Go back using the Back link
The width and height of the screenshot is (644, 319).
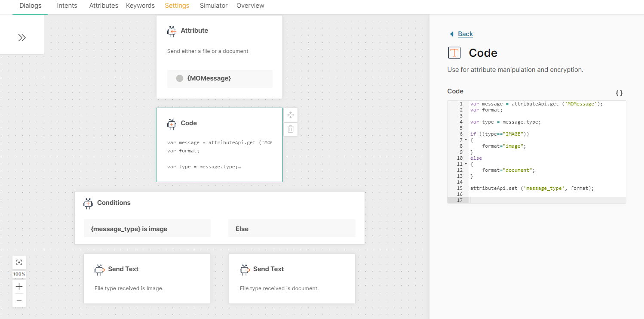[465, 34]
